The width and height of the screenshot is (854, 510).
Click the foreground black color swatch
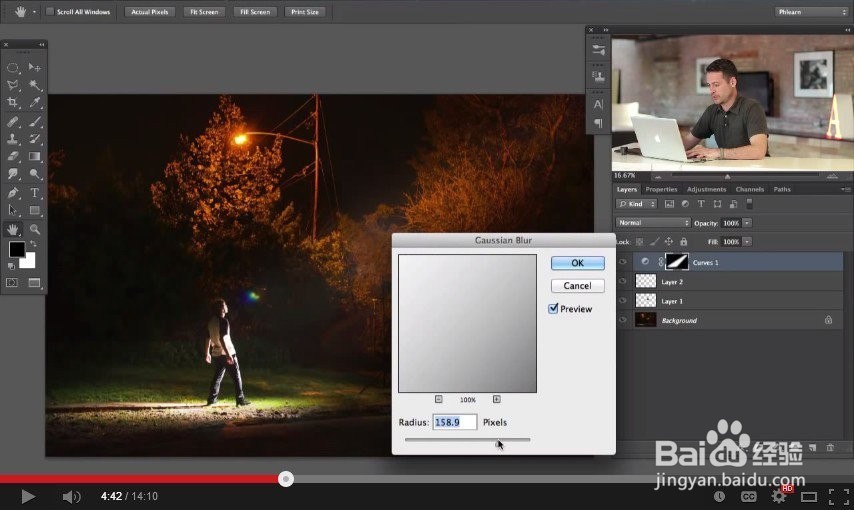click(17, 250)
